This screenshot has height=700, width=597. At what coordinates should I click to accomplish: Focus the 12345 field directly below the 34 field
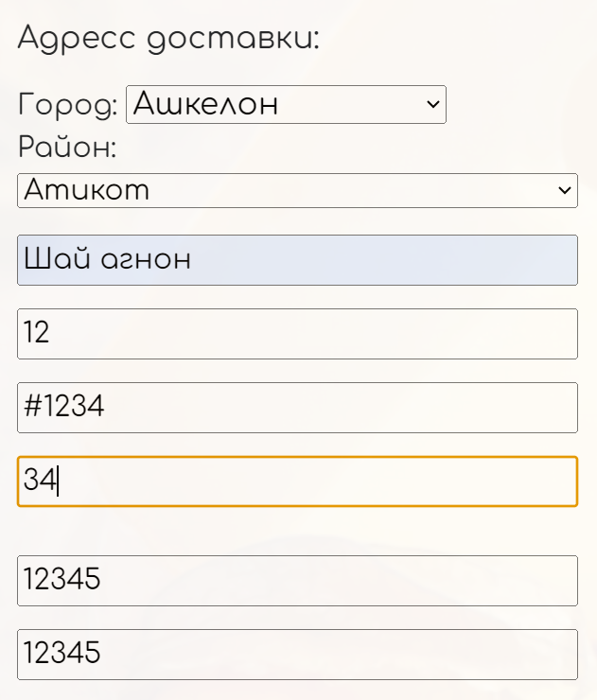pos(296,581)
